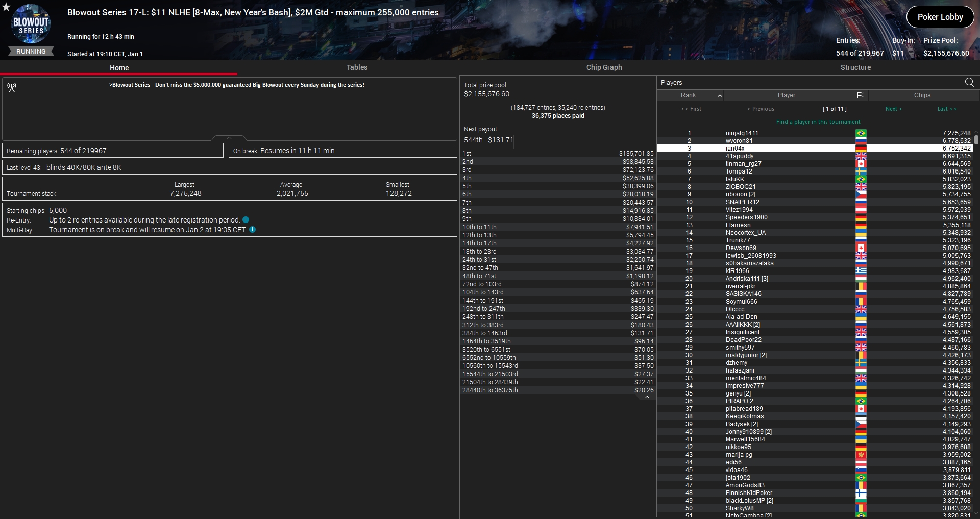Open the Chip Graph tab
Image resolution: width=980 pixels, height=519 pixels.
(604, 67)
